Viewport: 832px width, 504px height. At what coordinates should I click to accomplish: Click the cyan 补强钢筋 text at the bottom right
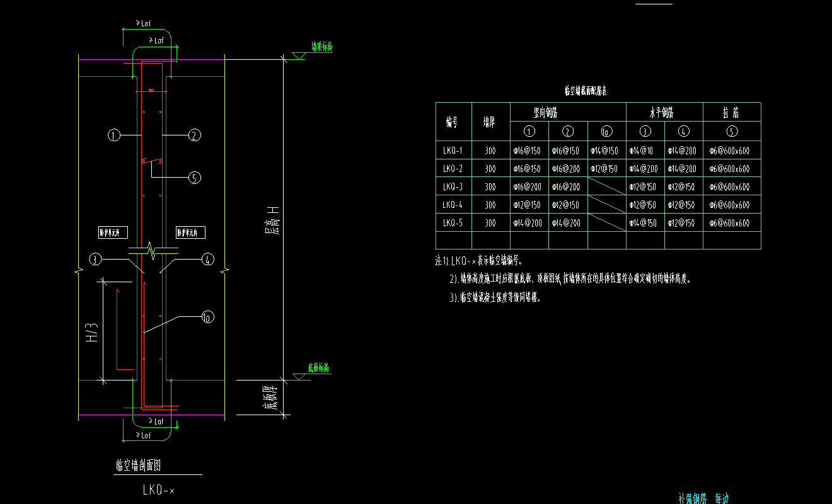693,498
